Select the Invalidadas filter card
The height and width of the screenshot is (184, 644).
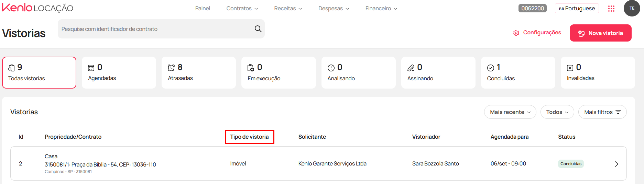tap(598, 72)
